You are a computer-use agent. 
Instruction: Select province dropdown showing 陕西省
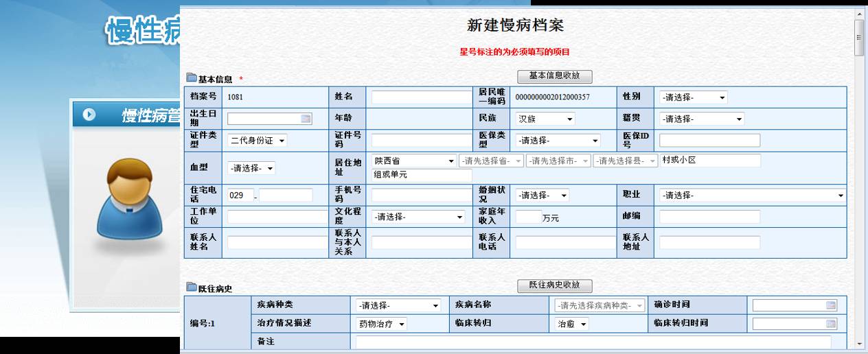pyautogui.click(x=413, y=161)
